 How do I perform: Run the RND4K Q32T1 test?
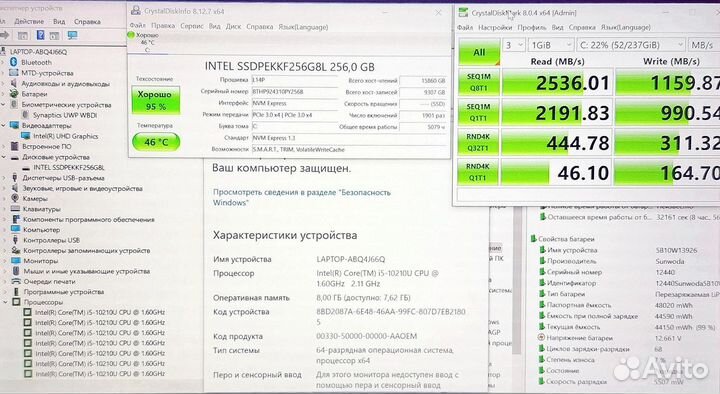point(478,142)
